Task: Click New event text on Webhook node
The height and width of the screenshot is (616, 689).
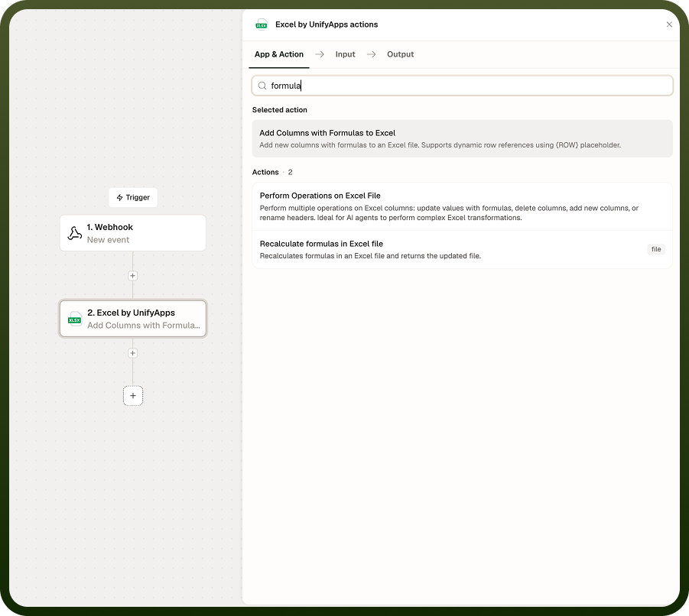Action: pos(108,240)
